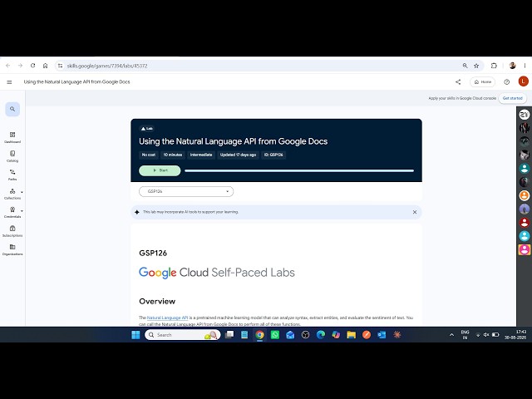Open Chrome from the taskbar

click(x=259, y=335)
